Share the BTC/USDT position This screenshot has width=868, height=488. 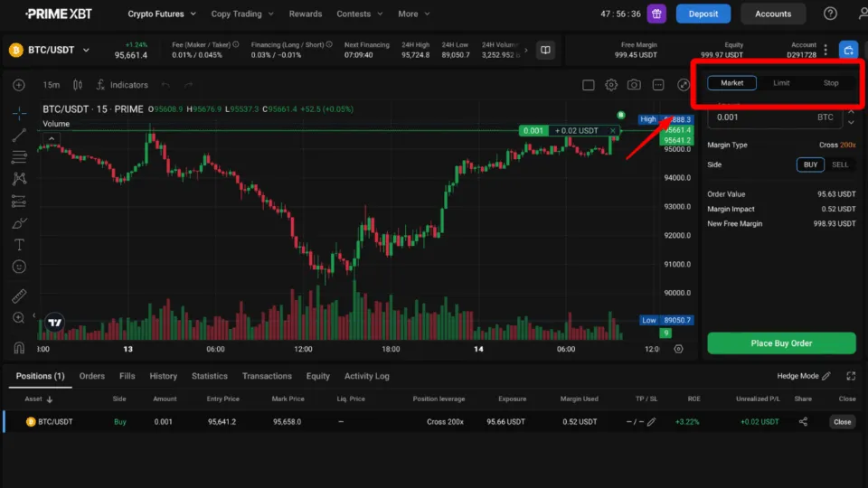pos(803,422)
